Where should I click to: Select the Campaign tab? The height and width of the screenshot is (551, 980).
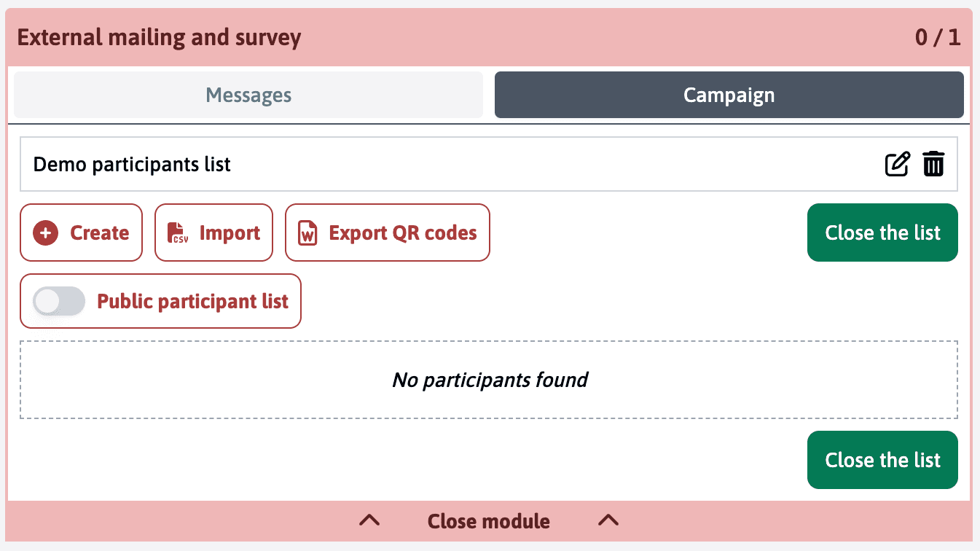click(729, 95)
